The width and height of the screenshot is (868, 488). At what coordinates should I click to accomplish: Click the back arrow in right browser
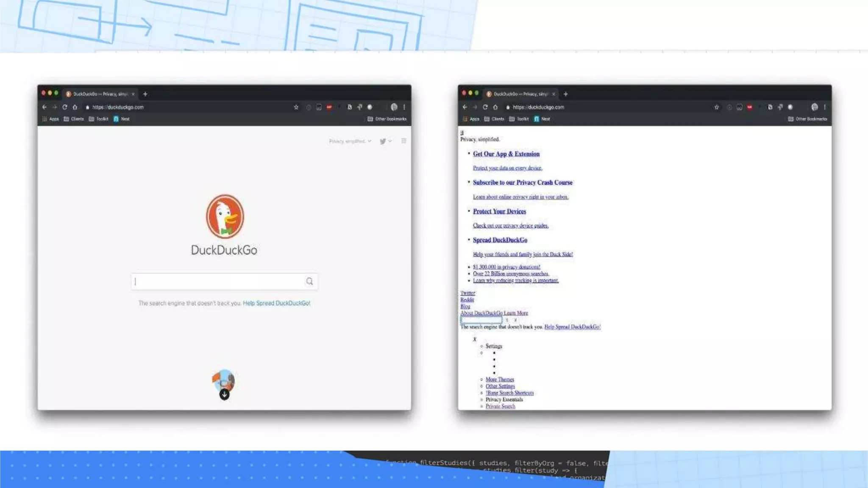point(465,107)
